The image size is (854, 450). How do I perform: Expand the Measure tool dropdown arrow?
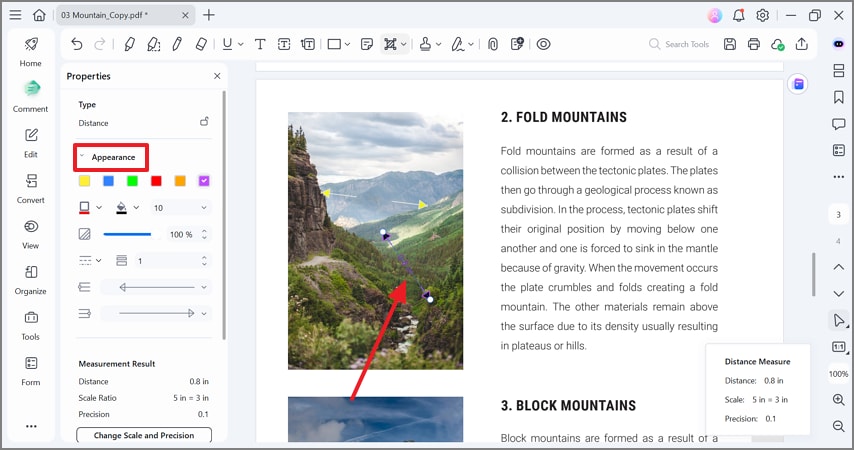(x=404, y=44)
